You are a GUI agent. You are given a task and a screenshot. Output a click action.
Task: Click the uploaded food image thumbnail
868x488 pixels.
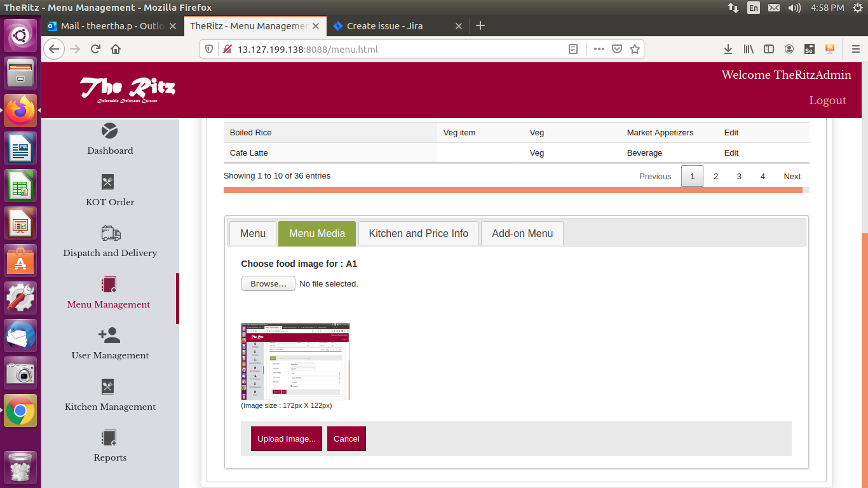point(295,361)
